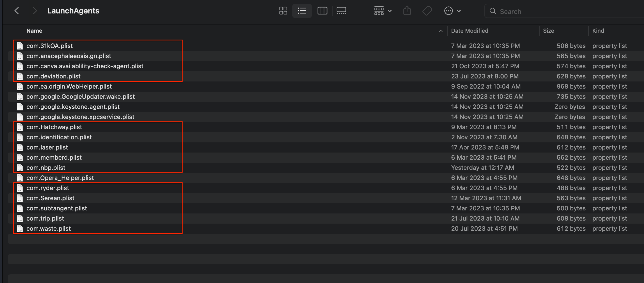644x283 pixels.
Task: Switch to list view
Action: [302, 11]
